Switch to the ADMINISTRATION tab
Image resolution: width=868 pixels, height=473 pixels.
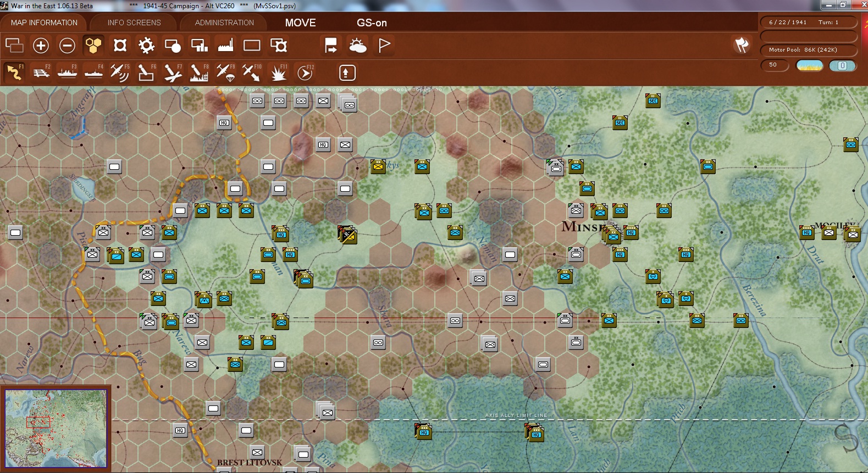[x=224, y=23]
